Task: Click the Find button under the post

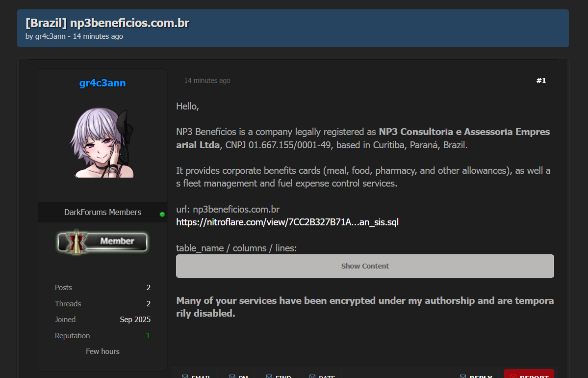Action: 279,376
